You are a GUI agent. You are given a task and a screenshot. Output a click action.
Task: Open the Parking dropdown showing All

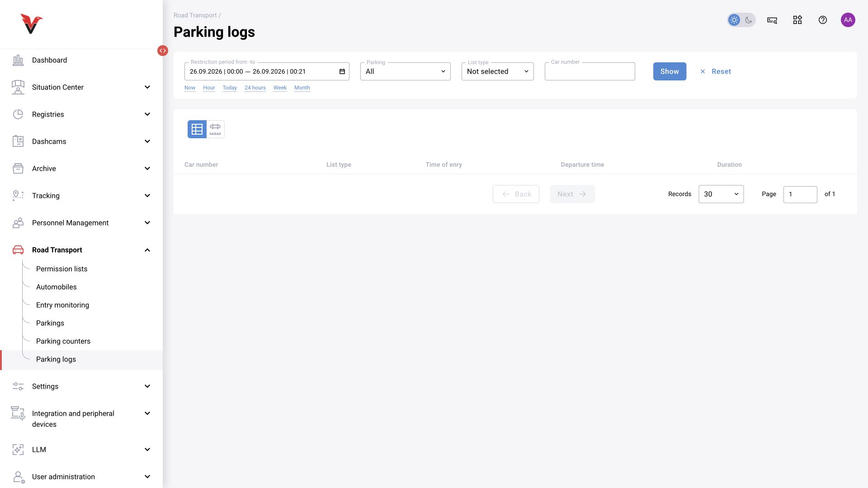[406, 71]
